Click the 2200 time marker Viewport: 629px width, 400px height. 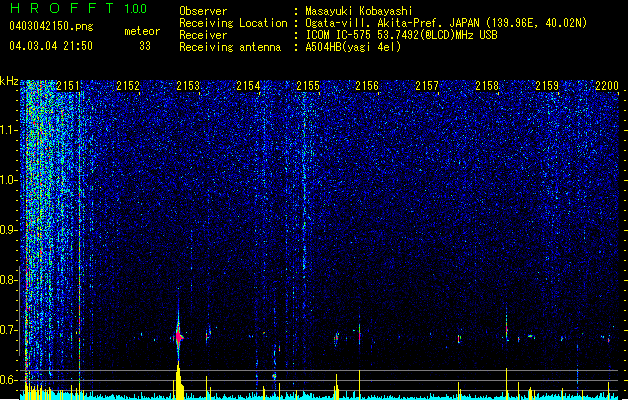point(607,85)
